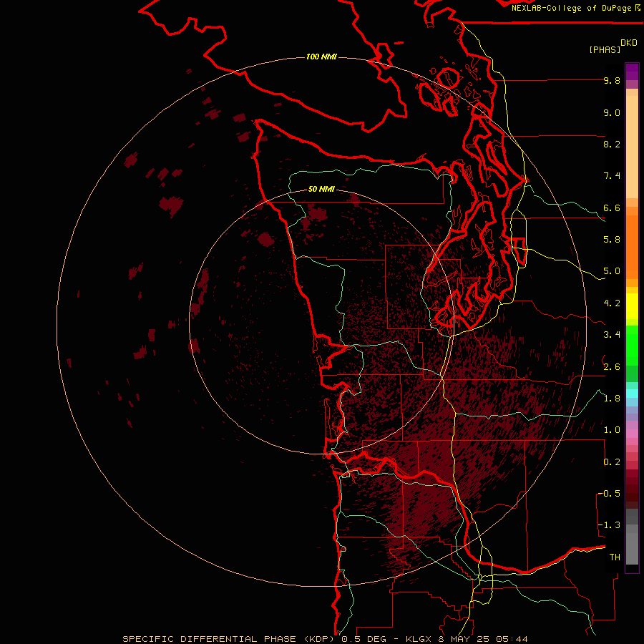Click the 9.0 scale value
Viewport: 644px width, 644px height.
(x=612, y=112)
